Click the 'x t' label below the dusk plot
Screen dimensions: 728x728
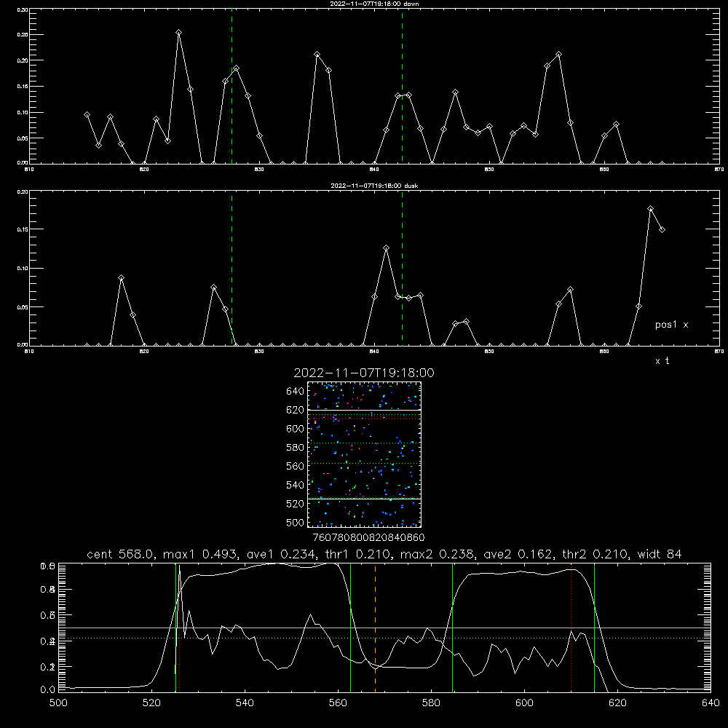662,361
